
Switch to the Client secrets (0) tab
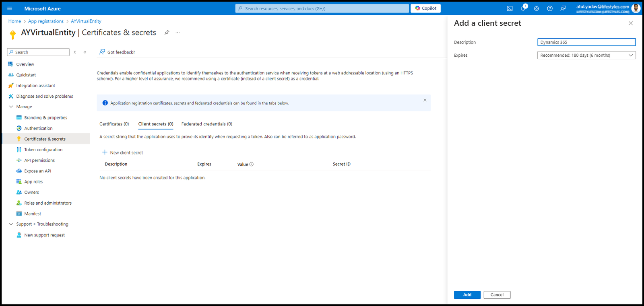[156, 124]
